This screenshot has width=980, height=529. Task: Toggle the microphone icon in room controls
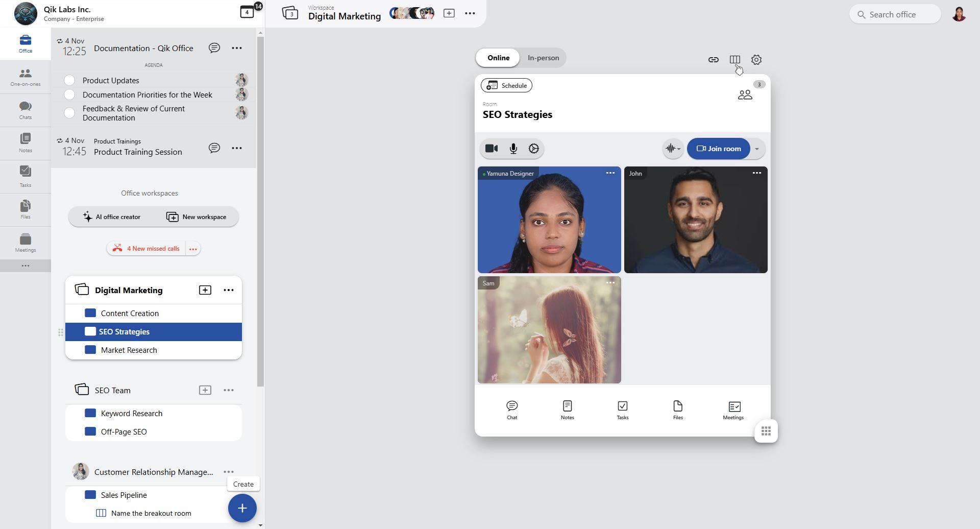513,149
